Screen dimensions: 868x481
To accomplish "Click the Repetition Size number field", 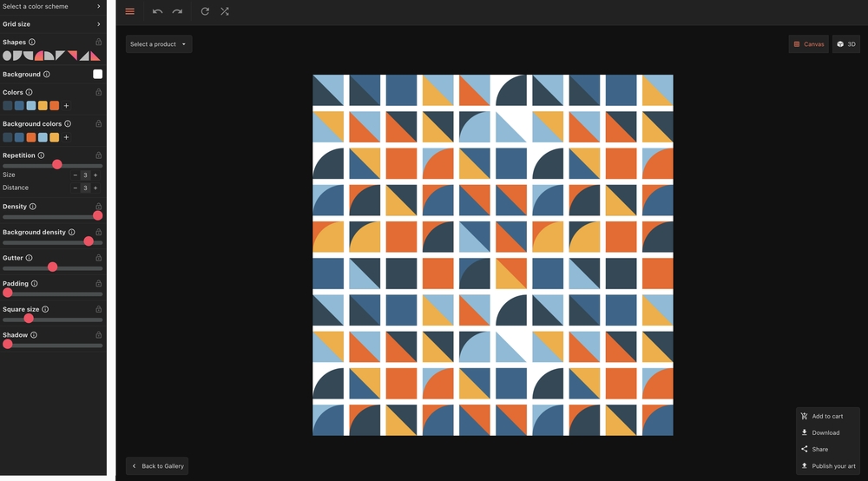I will coord(85,175).
